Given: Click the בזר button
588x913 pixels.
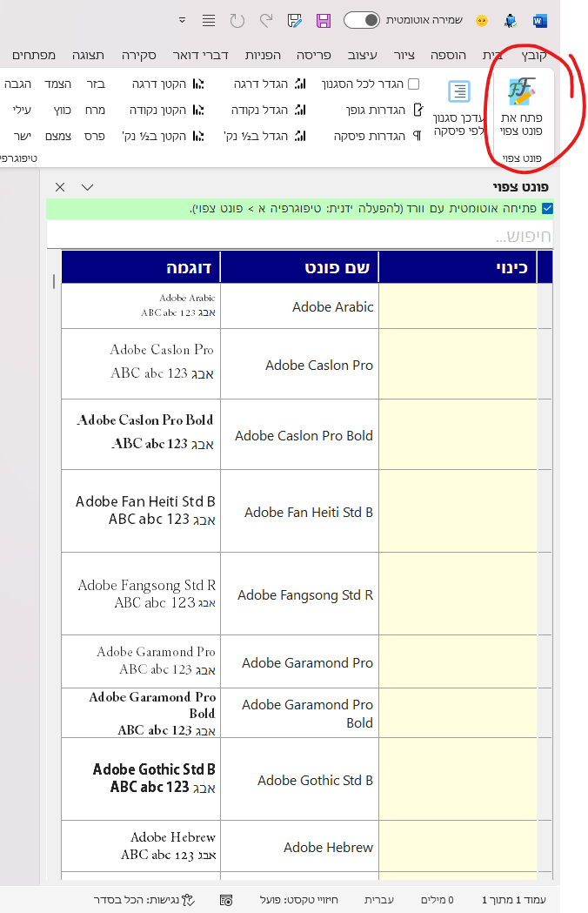Looking at the screenshot, I should click(96, 84).
